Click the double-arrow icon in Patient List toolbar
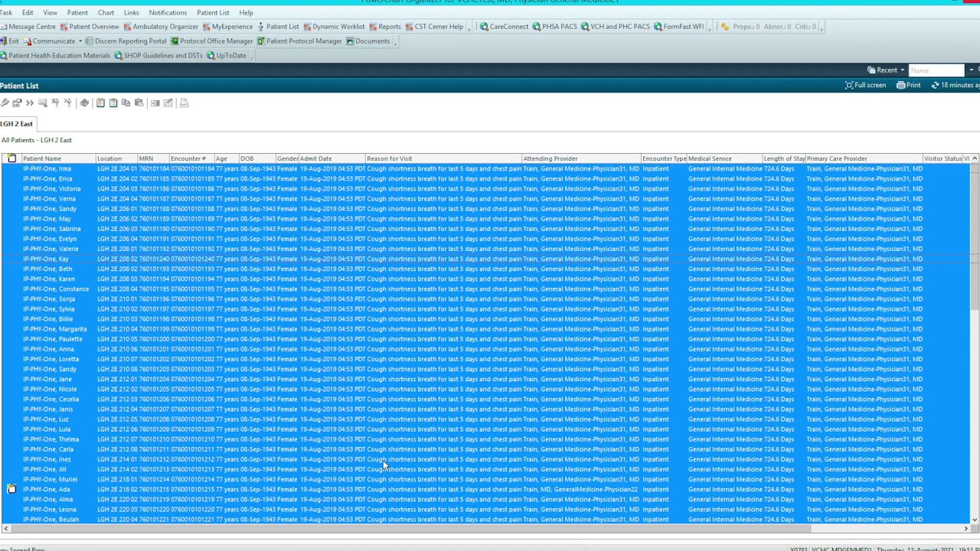 pyautogui.click(x=30, y=103)
